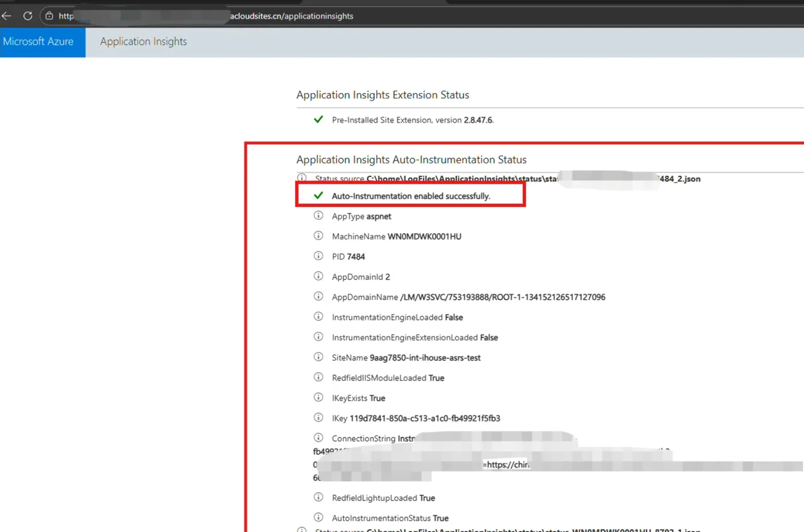Click the info icon next to AppType

point(318,216)
